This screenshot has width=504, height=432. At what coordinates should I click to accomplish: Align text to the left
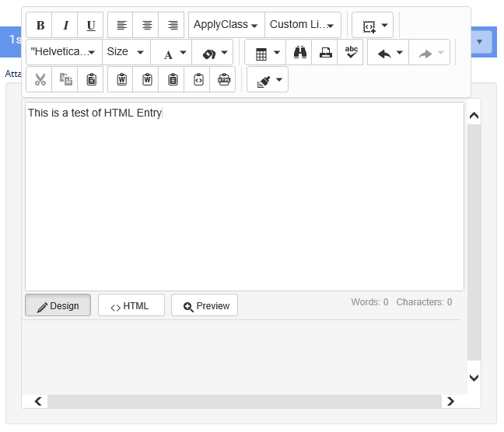click(x=121, y=25)
